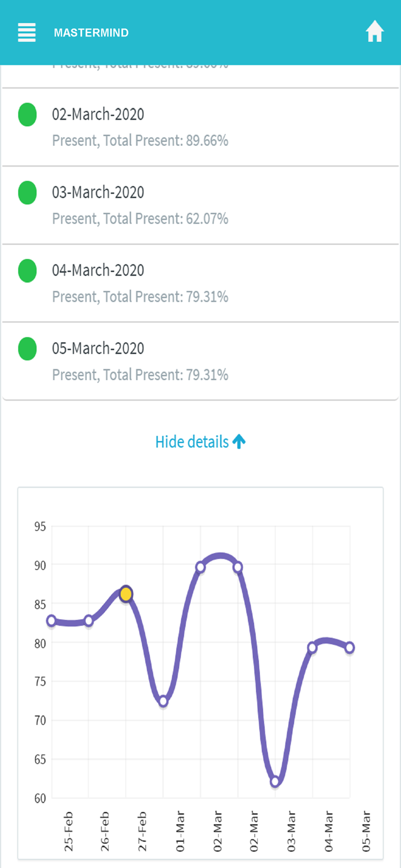Screen dimensions: 401x868
Task: Select the 02-March-2020 attendance entry
Action: (x=200, y=127)
